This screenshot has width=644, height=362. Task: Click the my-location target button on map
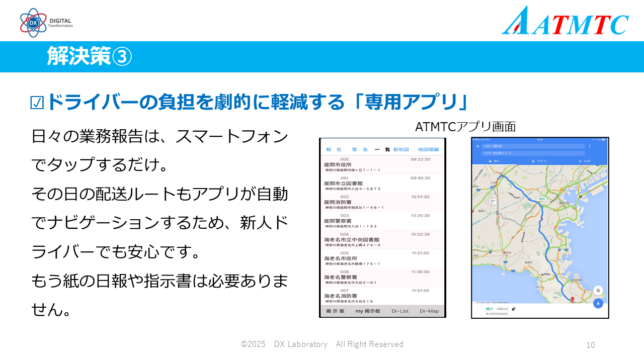click(x=598, y=291)
